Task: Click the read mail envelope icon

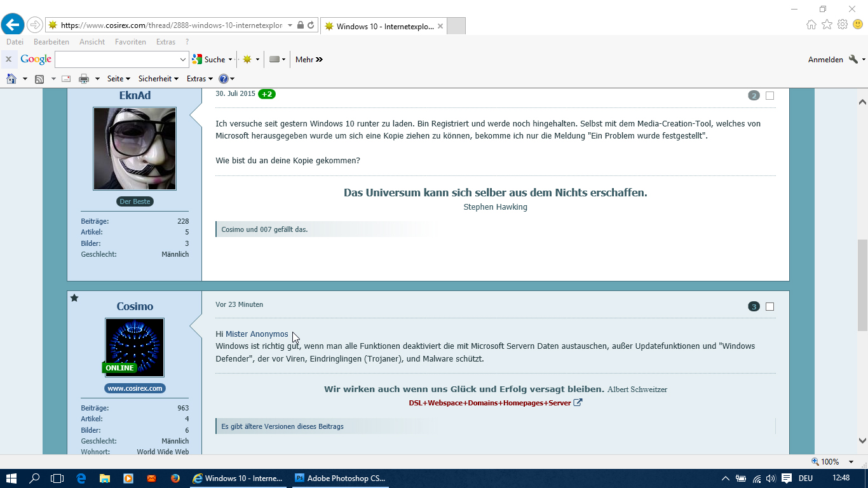Action: click(65, 79)
